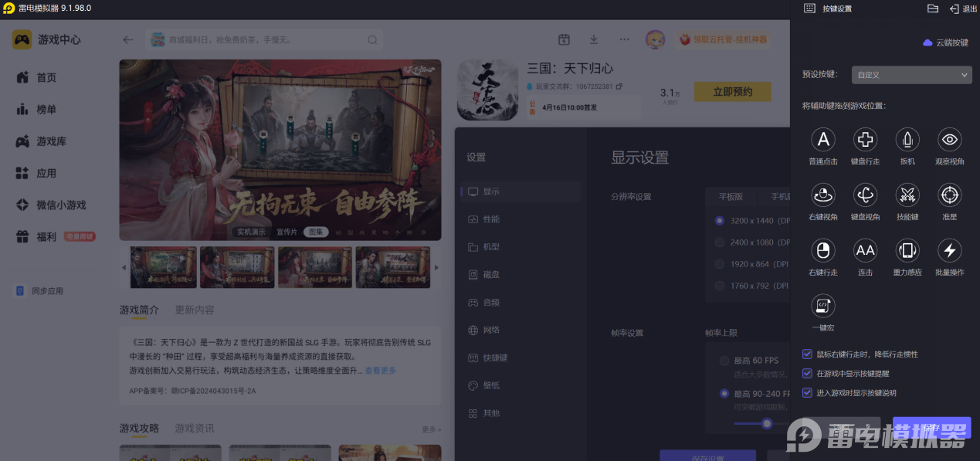Screen dimensions: 980x461
Task: Click 查看更多 to expand description
Action: pyautogui.click(x=380, y=371)
